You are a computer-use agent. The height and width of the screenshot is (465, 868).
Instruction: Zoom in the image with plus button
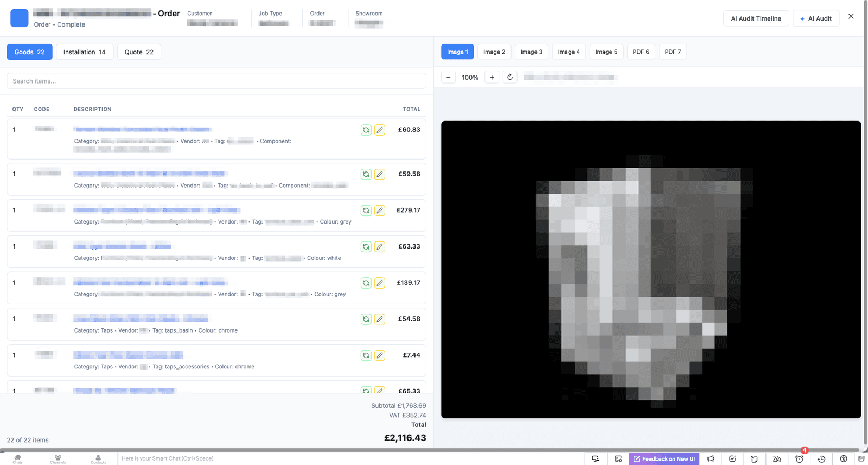click(x=492, y=77)
